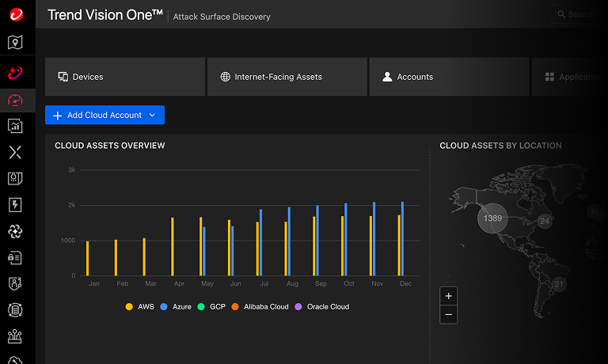The height and width of the screenshot is (364, 608).
Task: Open the map pin sidebar icon
Action: click(15, 43)
